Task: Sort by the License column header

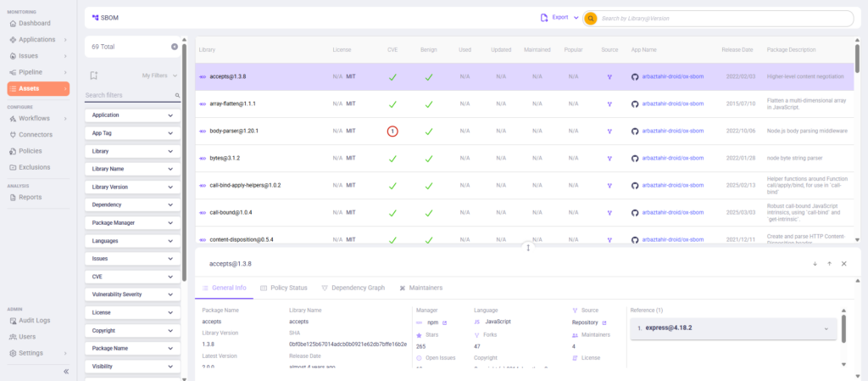Action: pos(342,50)
